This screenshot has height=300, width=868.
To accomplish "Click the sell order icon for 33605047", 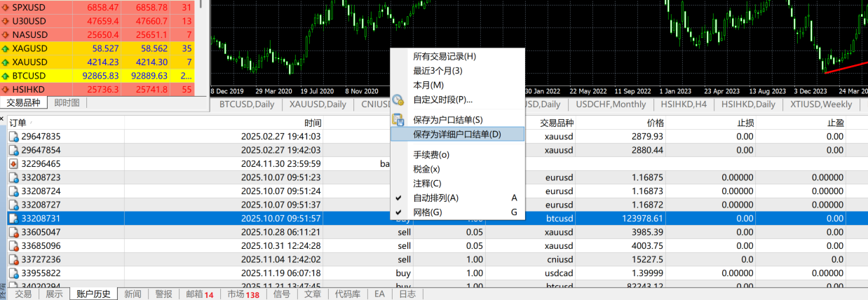I will pyautogui.click(x=13, y=232).
